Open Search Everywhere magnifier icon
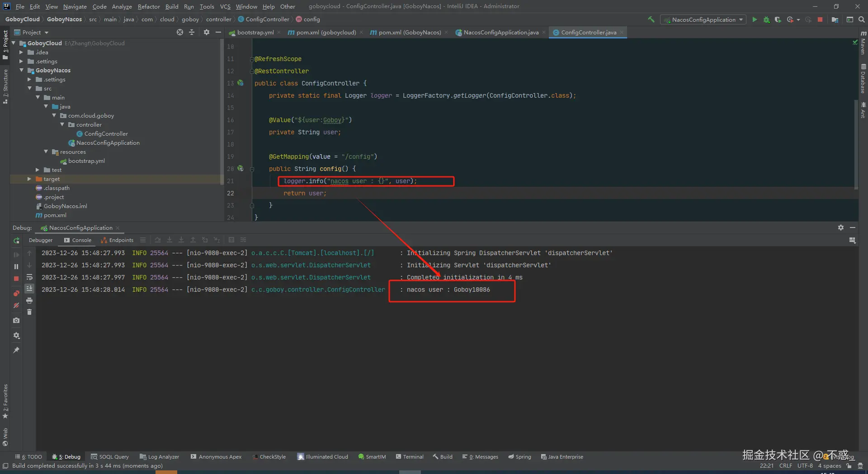 861,19
